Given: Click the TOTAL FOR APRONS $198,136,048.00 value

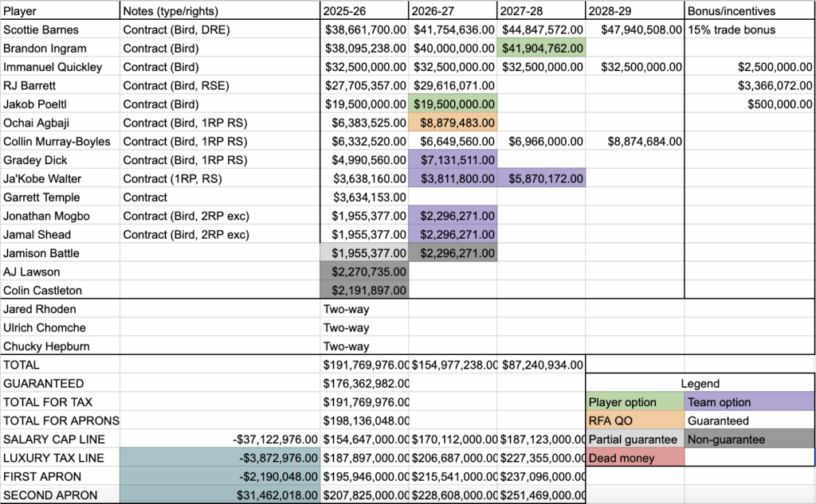Looking at the screenshot, I should [x=364, y=420].
